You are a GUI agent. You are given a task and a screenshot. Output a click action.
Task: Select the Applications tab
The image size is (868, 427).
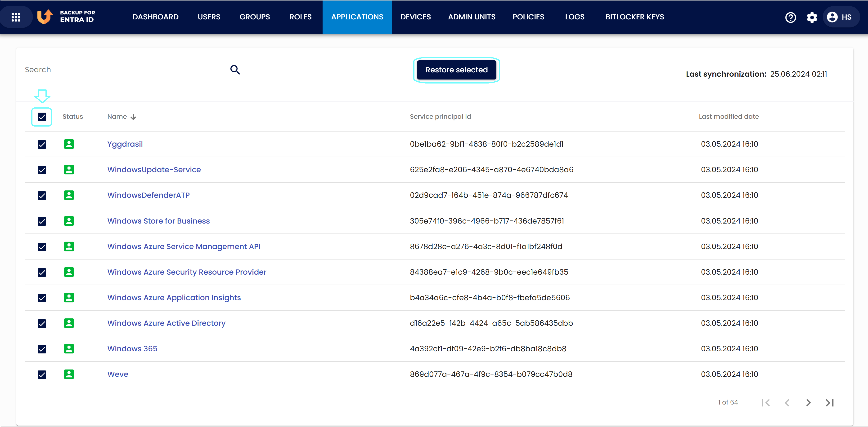click(357, 17)
